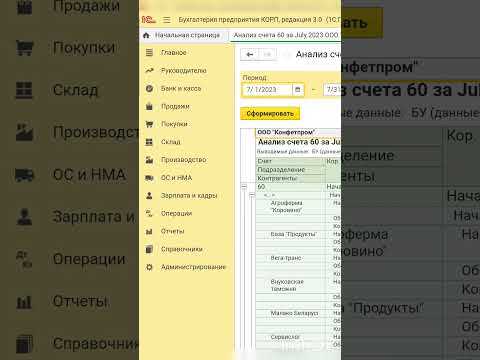Select the База "Продукты" row
This screenshot has width=480, height=360.
[290, 234]
